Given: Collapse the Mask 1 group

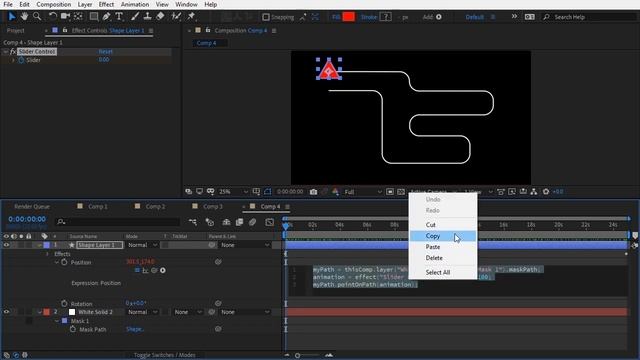Looking at the screenshot, I should [x=57, y=321].
